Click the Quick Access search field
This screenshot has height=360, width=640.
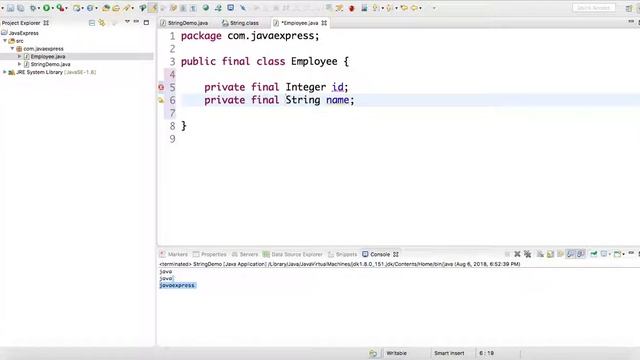[x=594, y=8]
